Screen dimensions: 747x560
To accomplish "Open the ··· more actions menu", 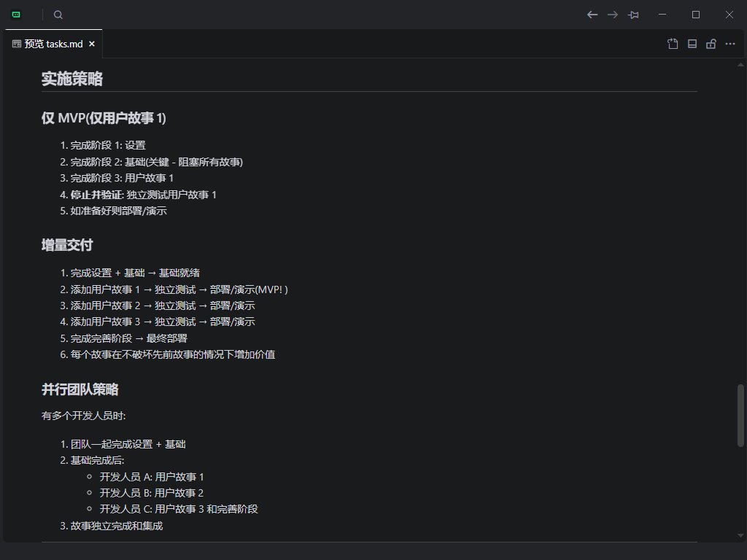I will click(730, 44).
